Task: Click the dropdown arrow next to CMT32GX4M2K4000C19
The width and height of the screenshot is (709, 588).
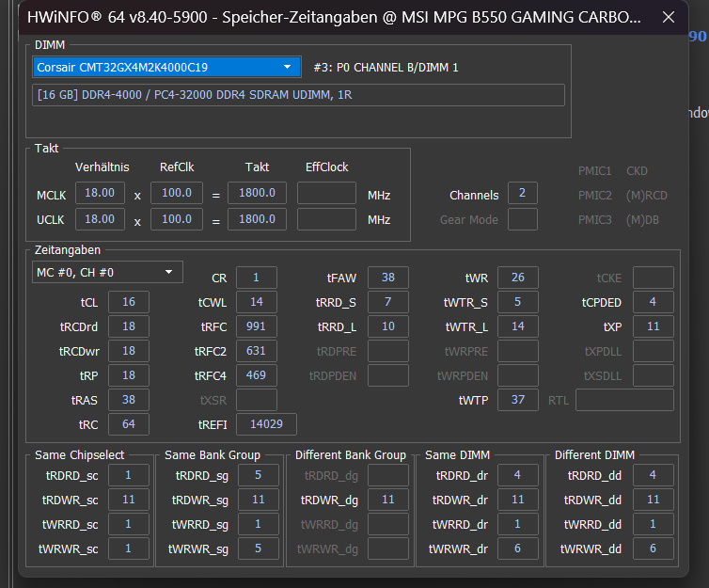Action: pos(287,68)
